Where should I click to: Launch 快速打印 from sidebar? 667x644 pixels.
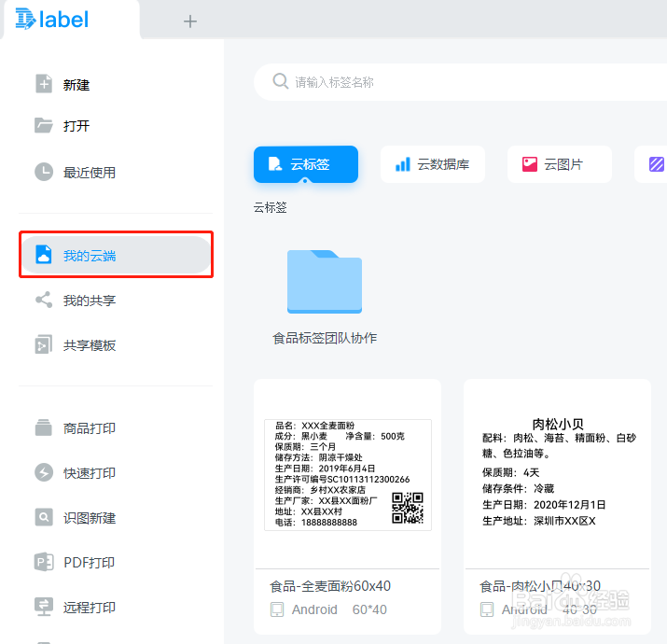(x=90, y=473)
